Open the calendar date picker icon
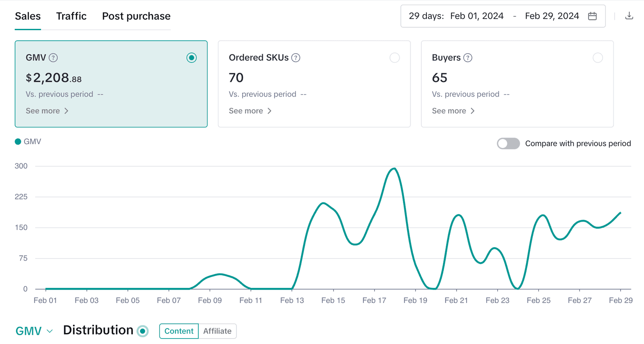The height and width of the screenshot is (344, 644). click(592, 16)
